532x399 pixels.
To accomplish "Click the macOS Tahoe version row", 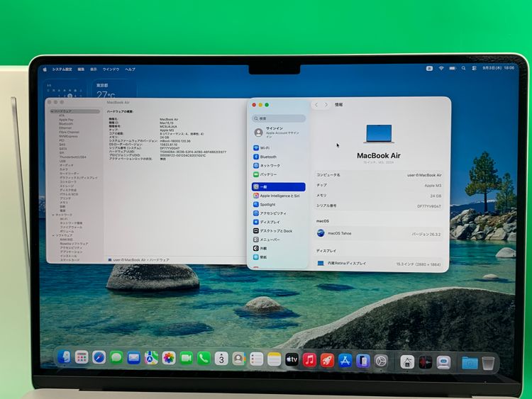I will [379, 234].
